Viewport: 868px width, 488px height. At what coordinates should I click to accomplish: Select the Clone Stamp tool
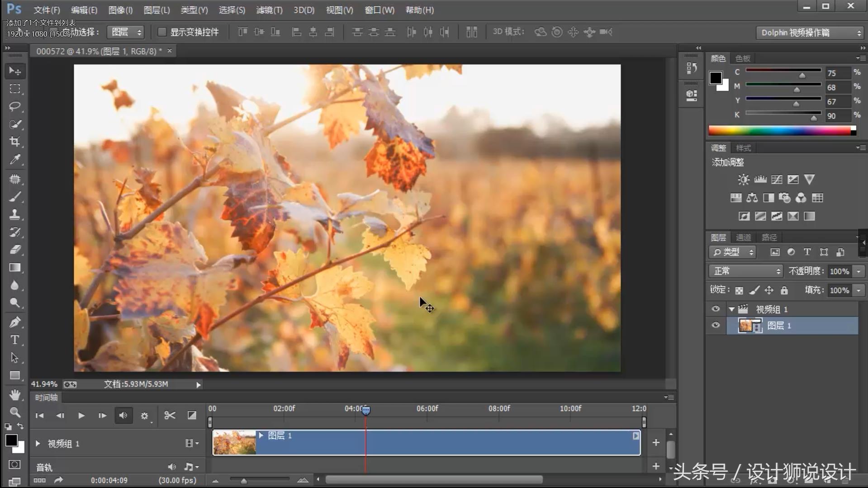point(15,214)
